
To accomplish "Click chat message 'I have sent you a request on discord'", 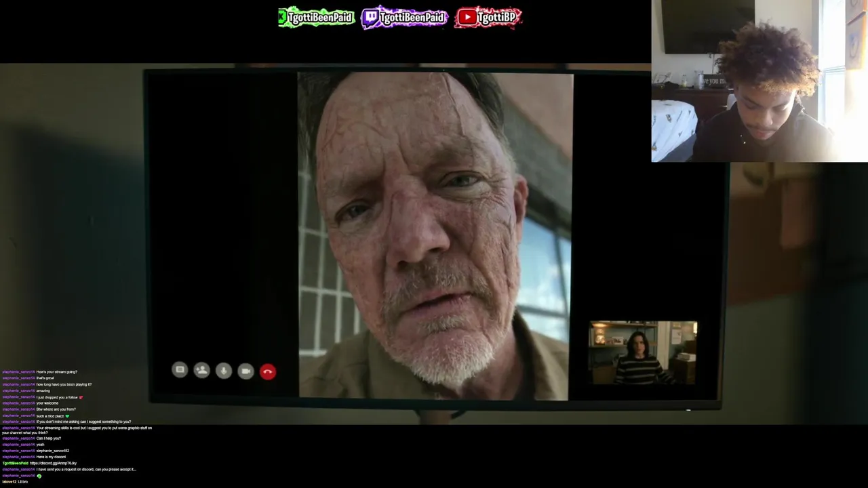I will [x=86, y=469].
